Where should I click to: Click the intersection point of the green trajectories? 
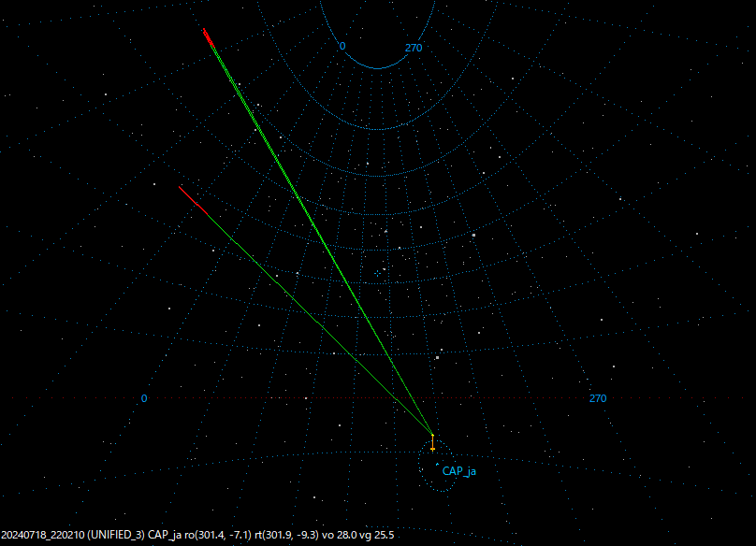[x=430, y=432]
